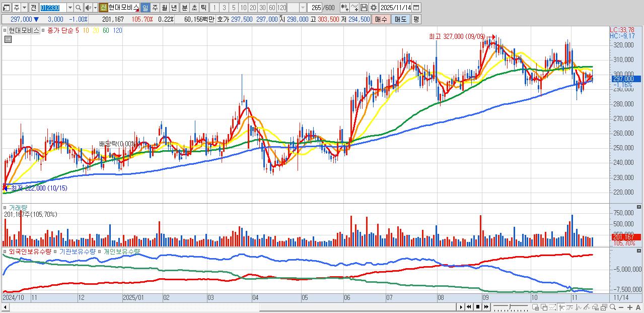Select the crosshair cursor tool in bottom toolbar
Viewport: 644px width, 313px height.
562,307
